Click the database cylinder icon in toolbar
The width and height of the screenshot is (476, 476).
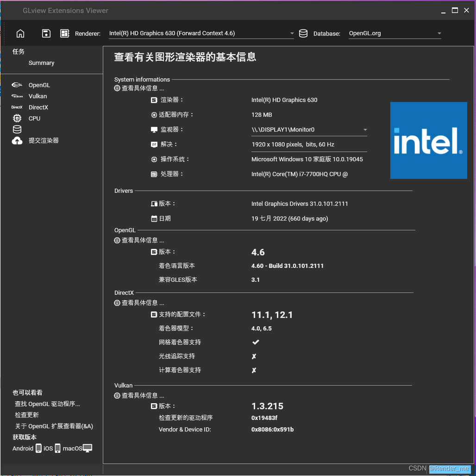point(303,33)
